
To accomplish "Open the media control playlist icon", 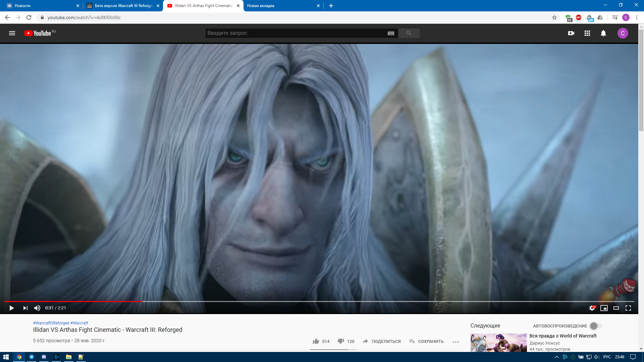I will point(615,17).
